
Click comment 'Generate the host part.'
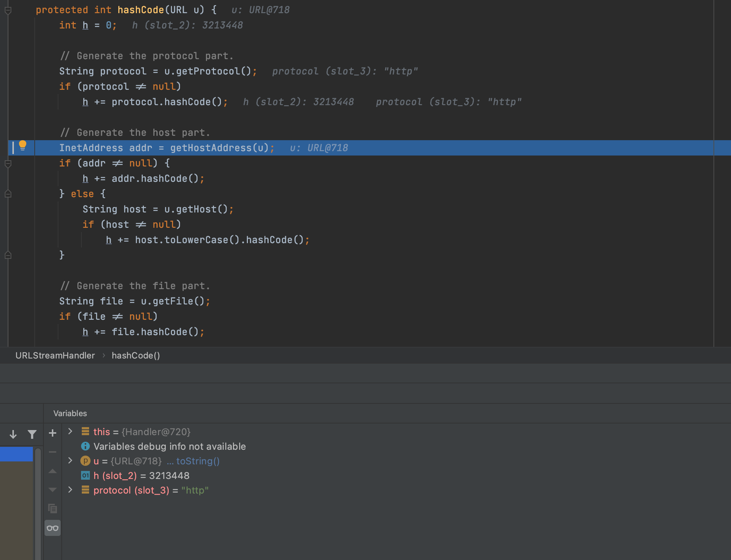click(135, 133)
